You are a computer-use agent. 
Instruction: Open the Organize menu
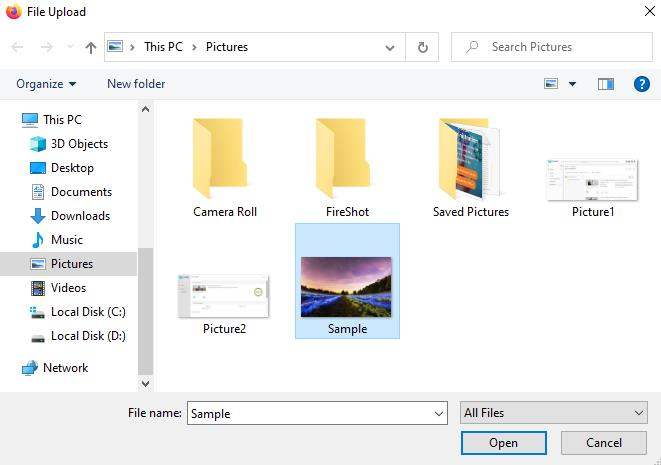click(x=46, y=84)
